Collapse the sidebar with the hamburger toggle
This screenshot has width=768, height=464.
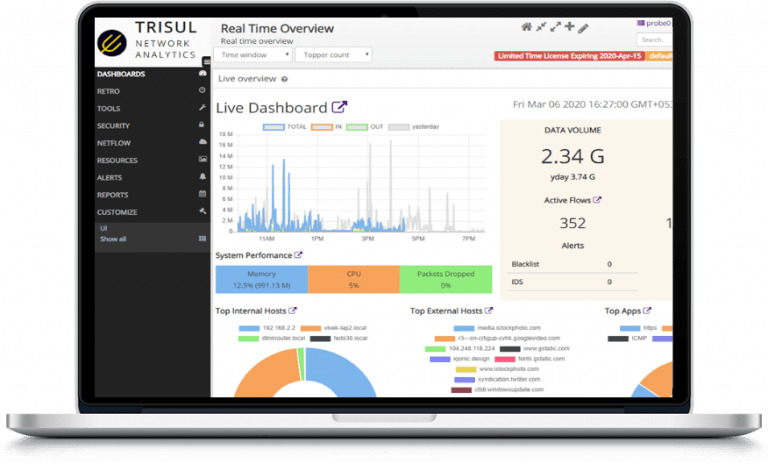pyautogui.click(x=206, y=61)
